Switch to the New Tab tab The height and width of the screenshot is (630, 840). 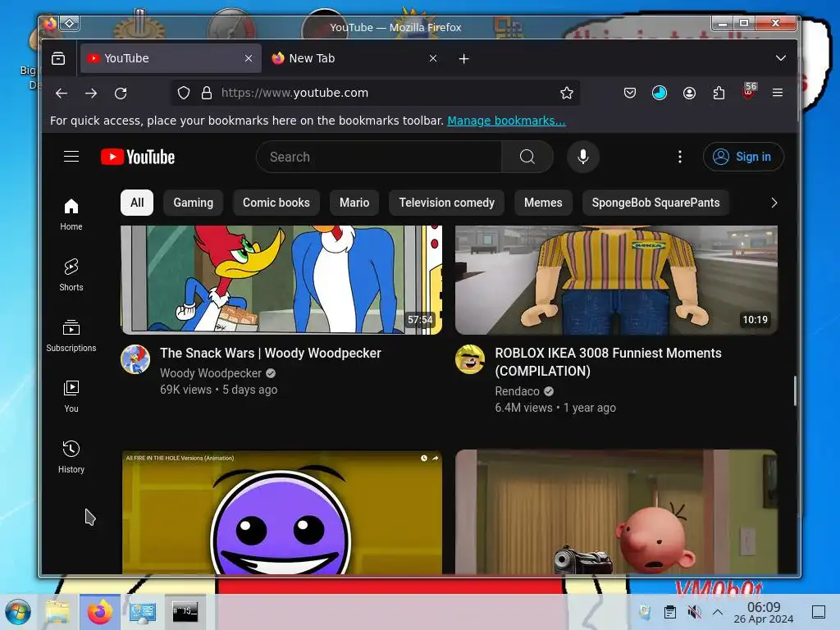click(x=355, y=58)
